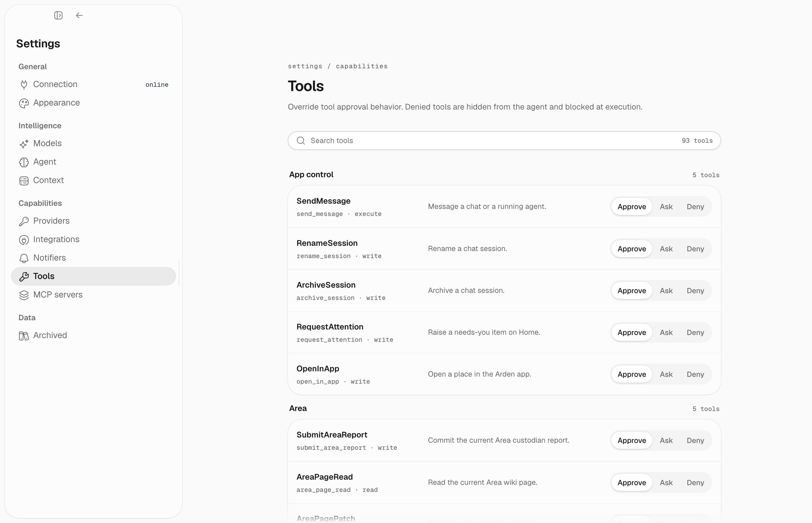
Task: Set OpenInApp to Ask
Action: click(666, 374)
